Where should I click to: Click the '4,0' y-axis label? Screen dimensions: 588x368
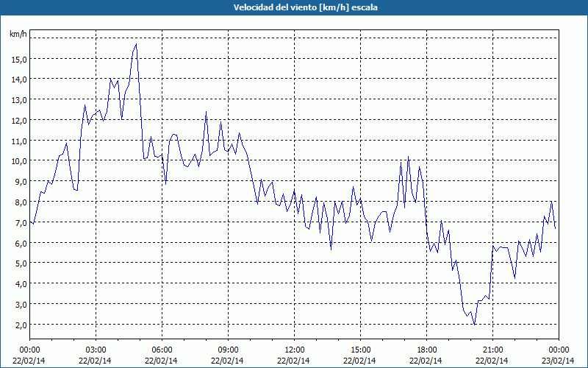click(21, 284)
